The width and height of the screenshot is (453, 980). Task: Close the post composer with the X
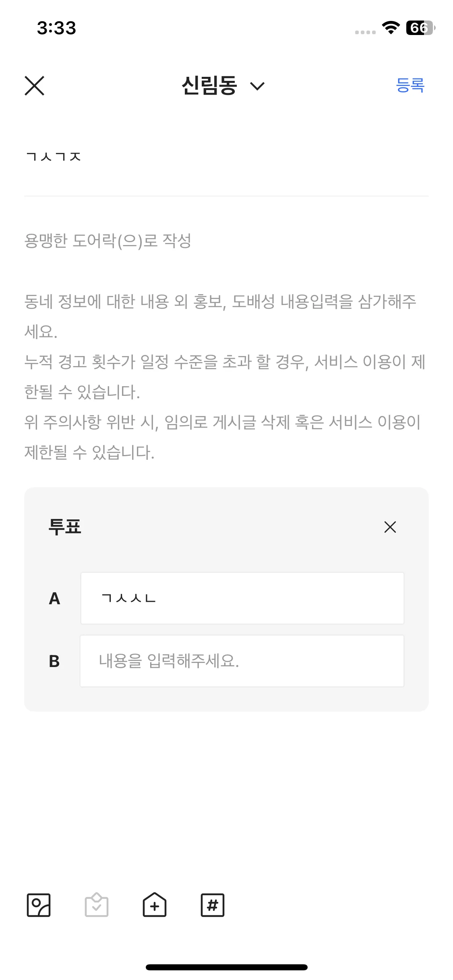click(35, 86)
